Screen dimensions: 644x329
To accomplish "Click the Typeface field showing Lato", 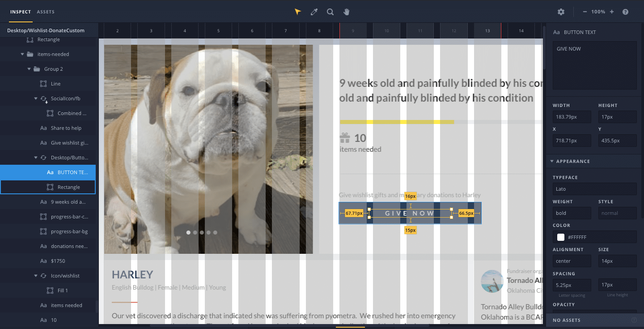I will point(594,189).
